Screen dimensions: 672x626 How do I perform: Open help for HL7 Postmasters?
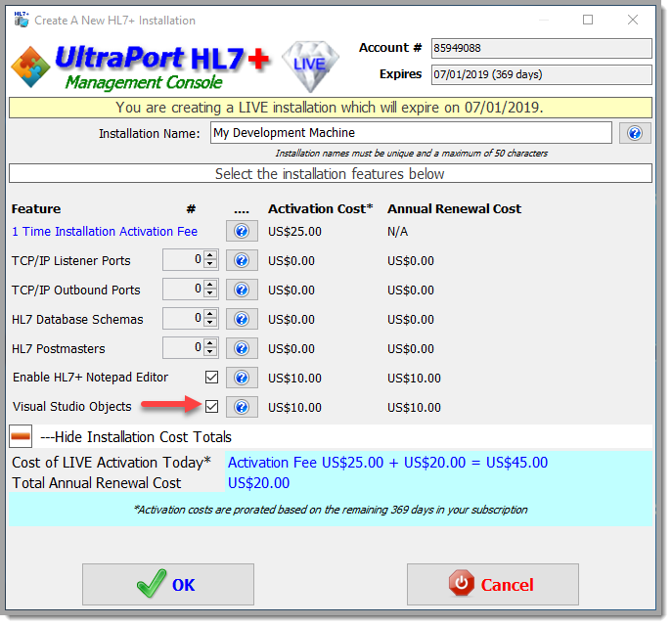pos(242,348)
